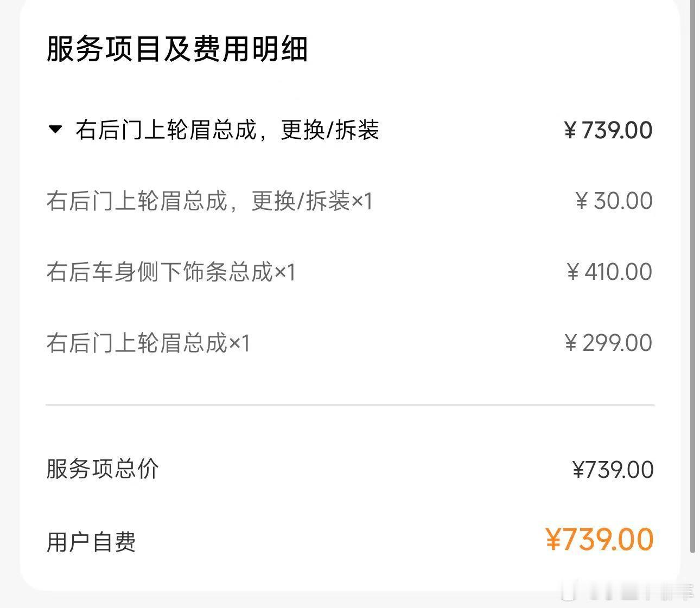
Task: Click the 服务项总价 label
Action: [x=103, y=469]
